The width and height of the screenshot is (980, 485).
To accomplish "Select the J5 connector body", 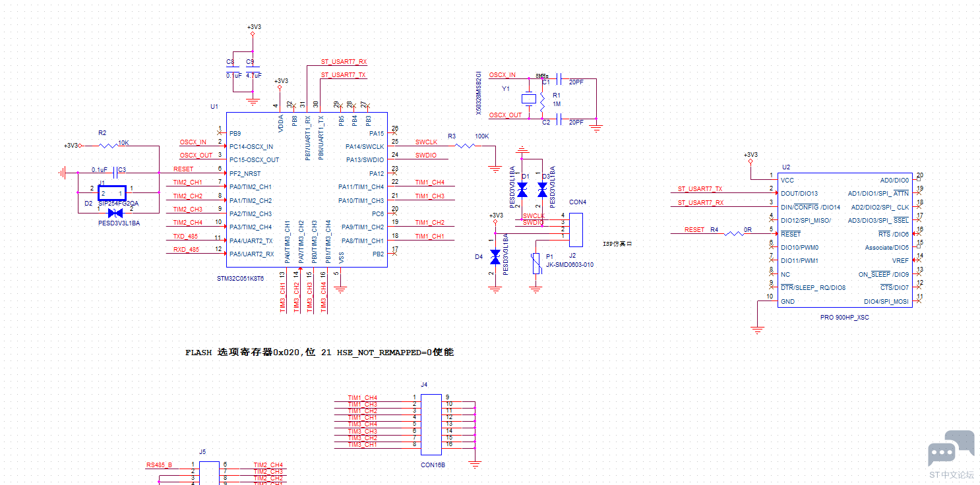I will tap(209, 473).
